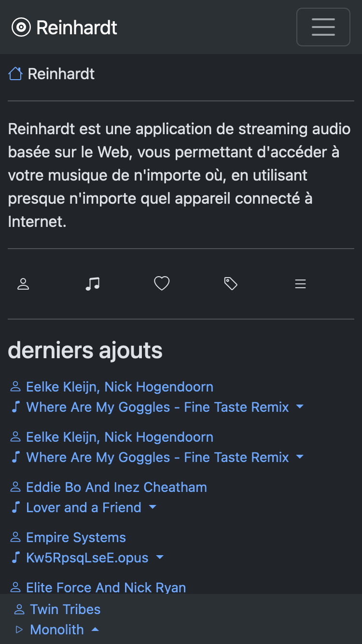Open the playlists list icon
This screenshot has width=362, height=644.
(300, 284)
